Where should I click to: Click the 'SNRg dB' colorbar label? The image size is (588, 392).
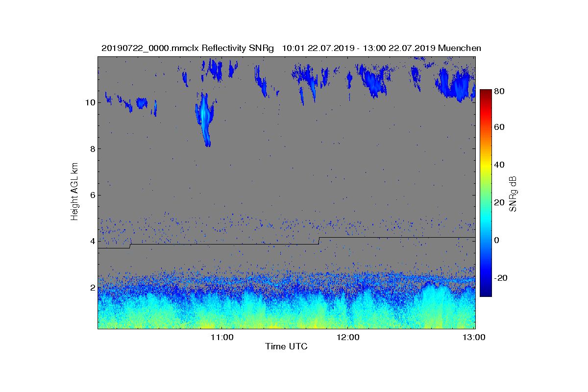pos(513,194)
